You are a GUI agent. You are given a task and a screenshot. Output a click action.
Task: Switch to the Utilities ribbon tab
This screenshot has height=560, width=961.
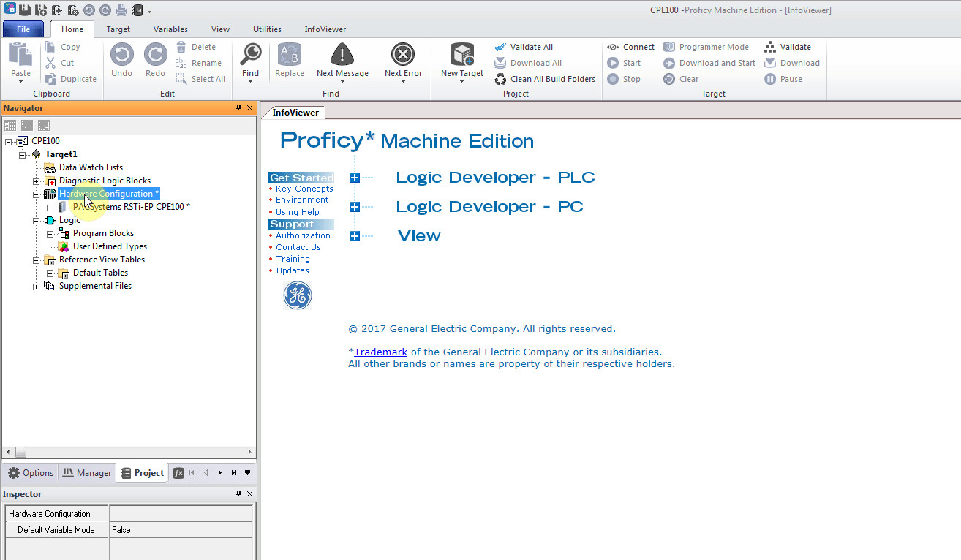[267, 29]
